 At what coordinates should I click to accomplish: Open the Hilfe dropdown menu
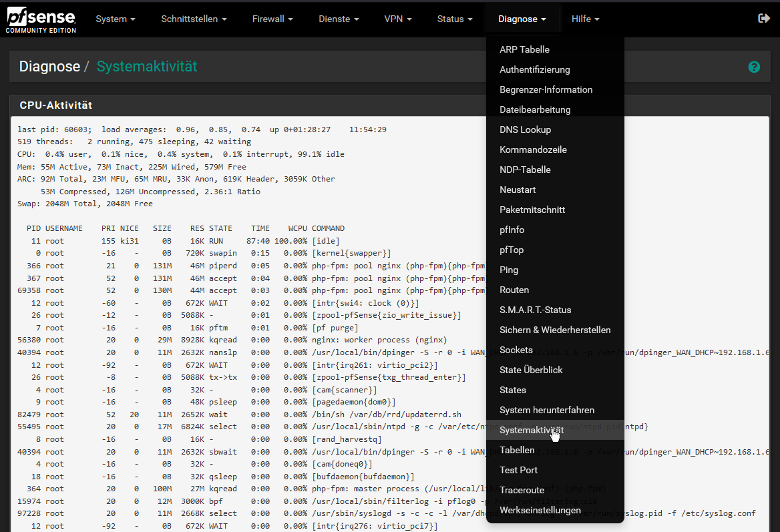pyautogui.click(x=586, y=19)
